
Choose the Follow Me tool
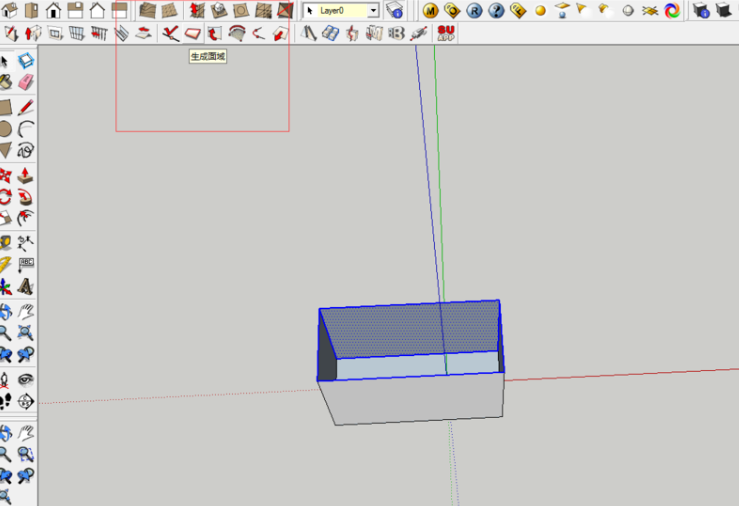coord(26,197)
